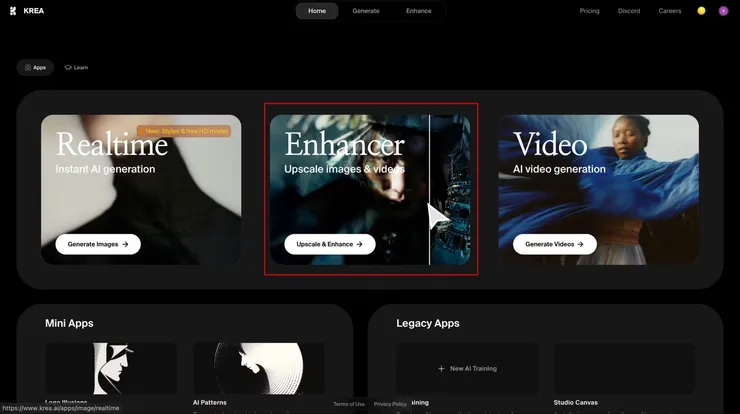Image resolution: width=740 pixels, height=414 pixels.
Task: Open the yellow circle icon in the header
Action: 701,11
